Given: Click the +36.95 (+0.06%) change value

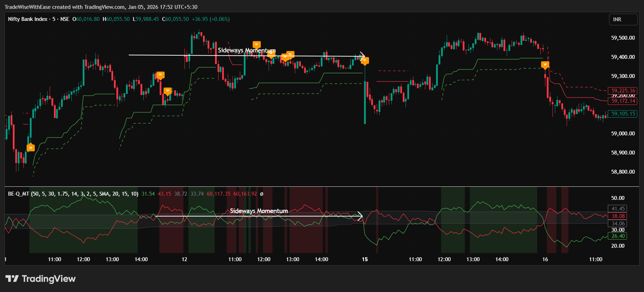Looking at the screenshot, I should 211,19.
